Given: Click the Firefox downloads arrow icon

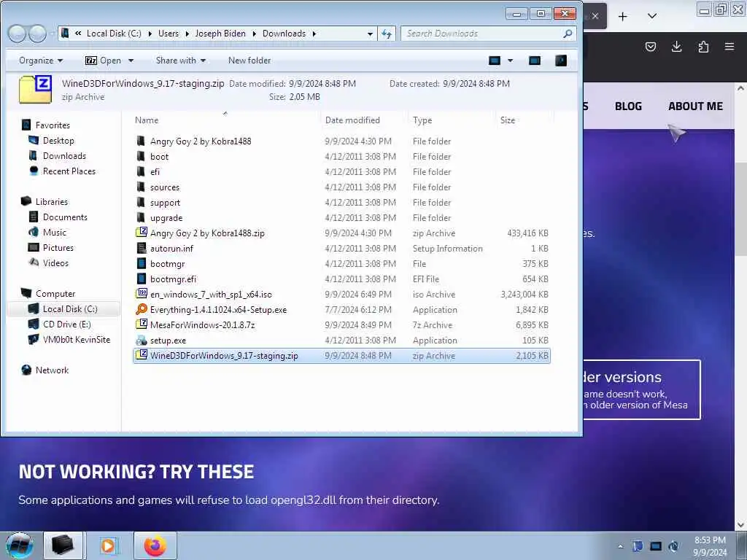Looking at the screenshot, I should click(676, 47).
